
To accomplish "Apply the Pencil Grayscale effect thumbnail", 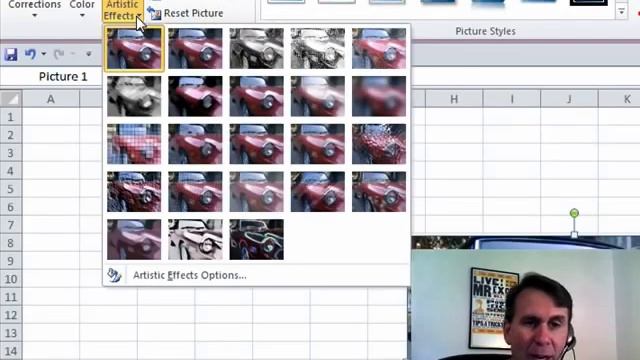I will [257, 48].
